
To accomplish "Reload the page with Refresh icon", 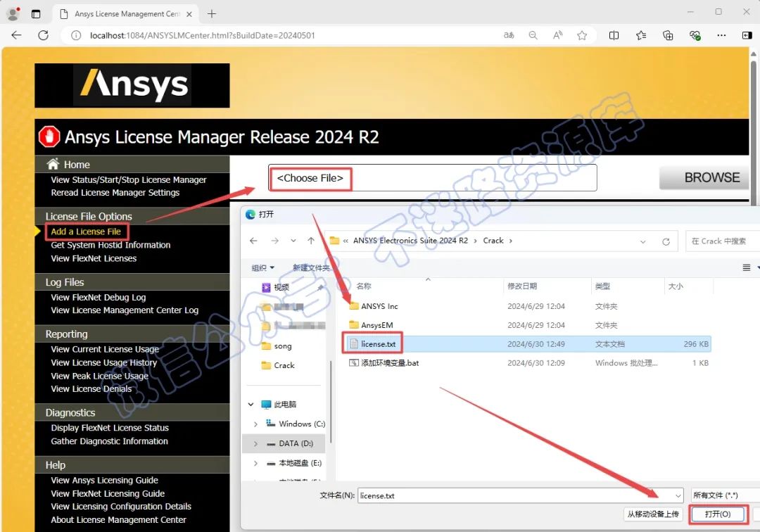I will (43, 35).
